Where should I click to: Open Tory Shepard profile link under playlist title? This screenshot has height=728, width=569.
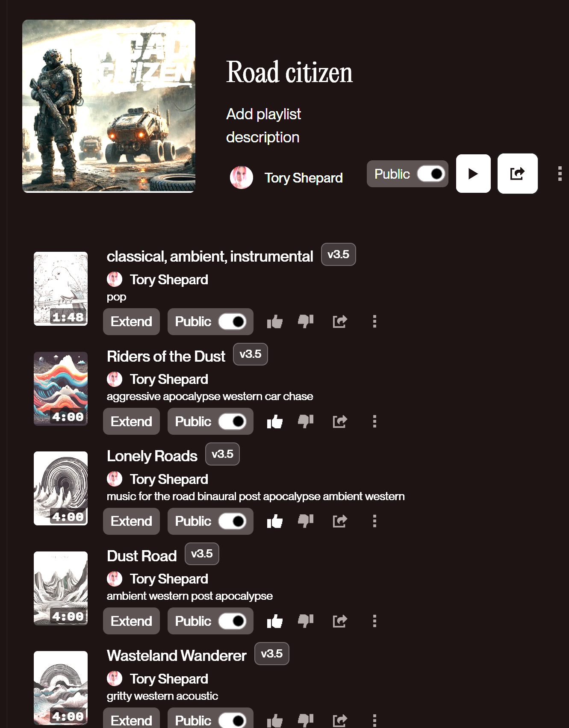click(x=304, y=178)
